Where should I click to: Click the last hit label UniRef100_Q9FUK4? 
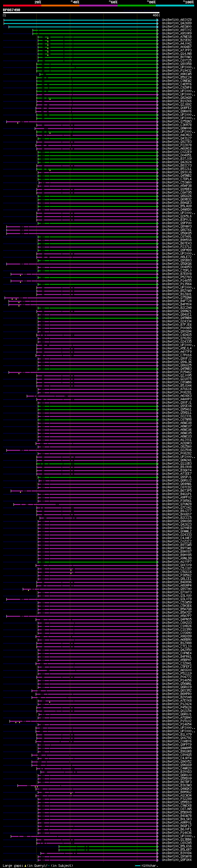[x=177, y=860]
